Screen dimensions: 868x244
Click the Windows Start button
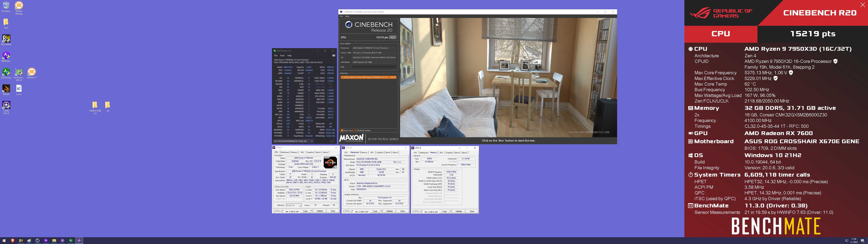click(4, 241)
